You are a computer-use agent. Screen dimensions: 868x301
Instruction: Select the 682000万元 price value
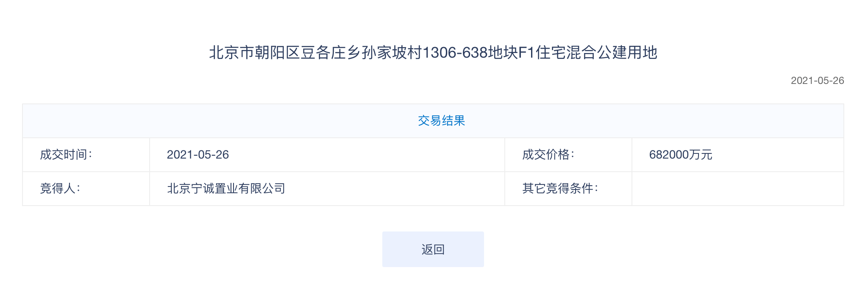[x=680, y=155]
